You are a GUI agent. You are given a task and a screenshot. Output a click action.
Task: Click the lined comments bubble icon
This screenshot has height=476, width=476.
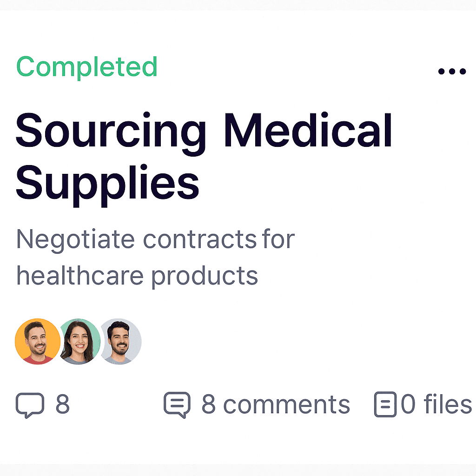pos(177,405)
